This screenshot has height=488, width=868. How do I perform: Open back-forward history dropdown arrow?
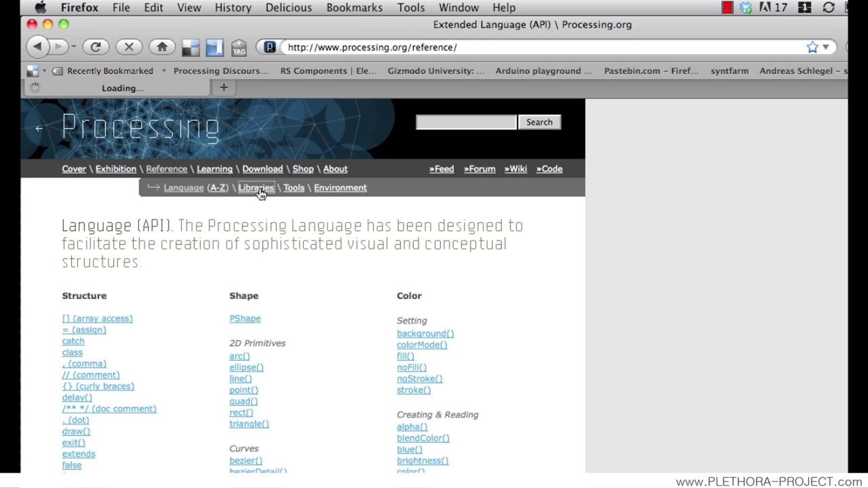pos(74,46)
